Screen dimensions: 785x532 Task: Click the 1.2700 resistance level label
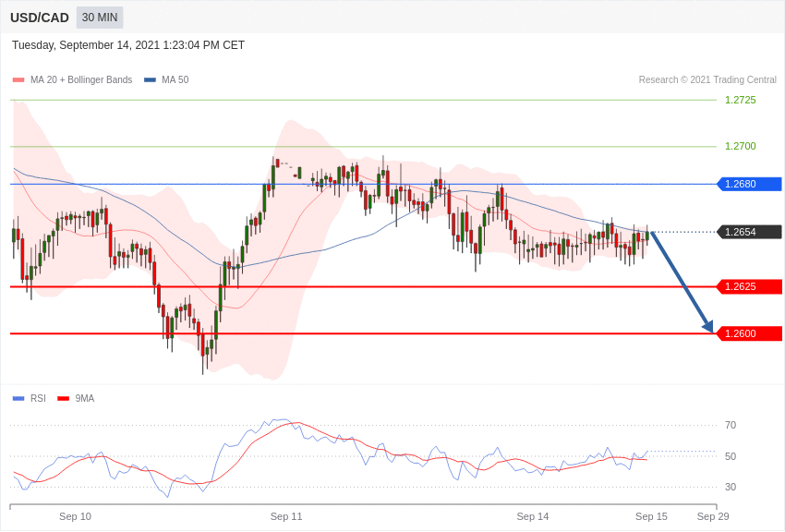pyautogui.click(x=741, y=146)
